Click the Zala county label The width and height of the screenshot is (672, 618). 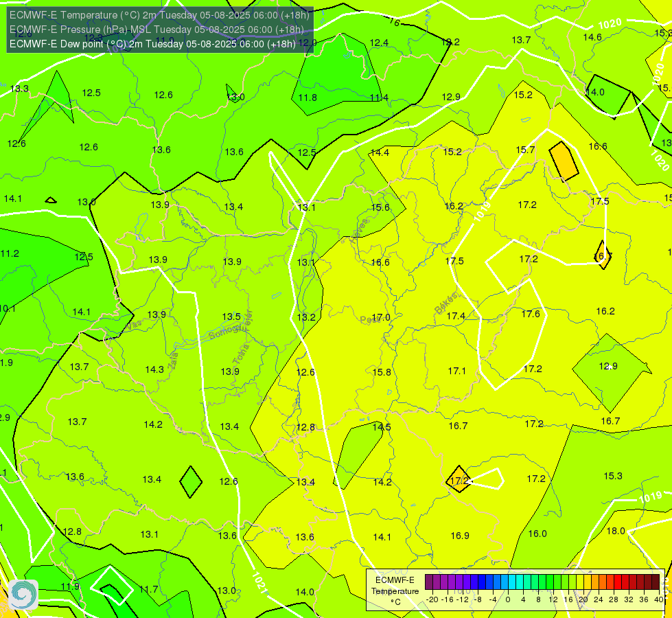coord(173,360)
